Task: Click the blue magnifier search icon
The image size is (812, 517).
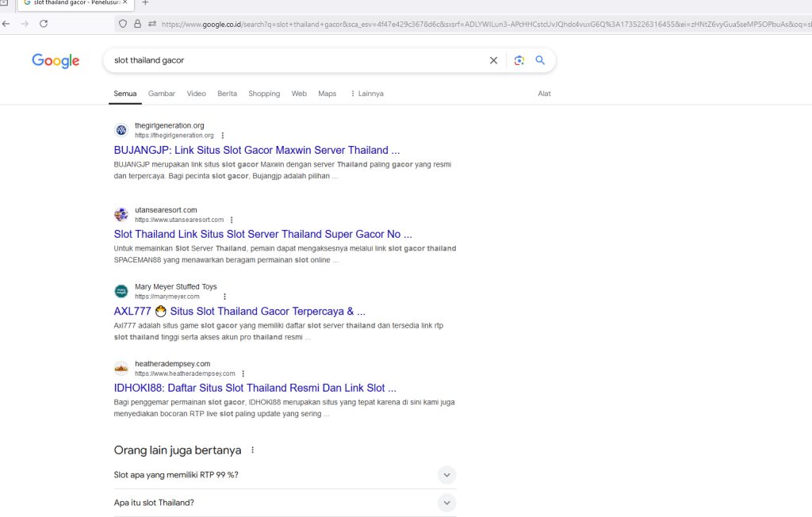Action: (x=540, y=60)
